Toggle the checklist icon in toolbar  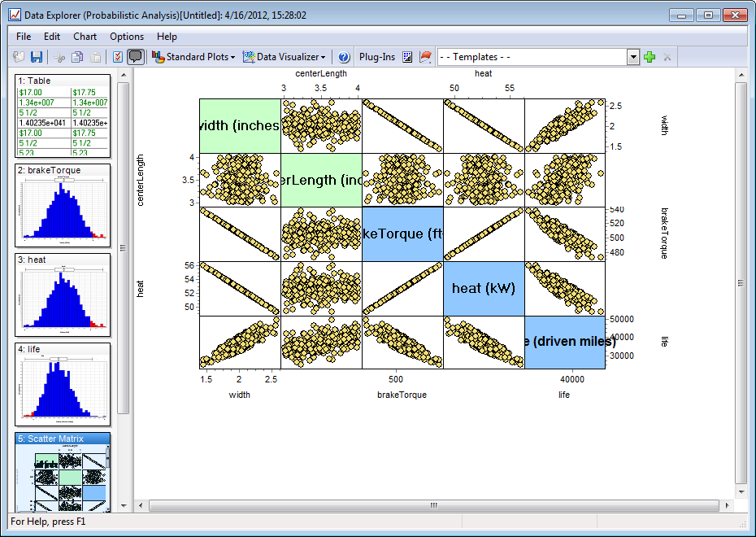point(118,57)
